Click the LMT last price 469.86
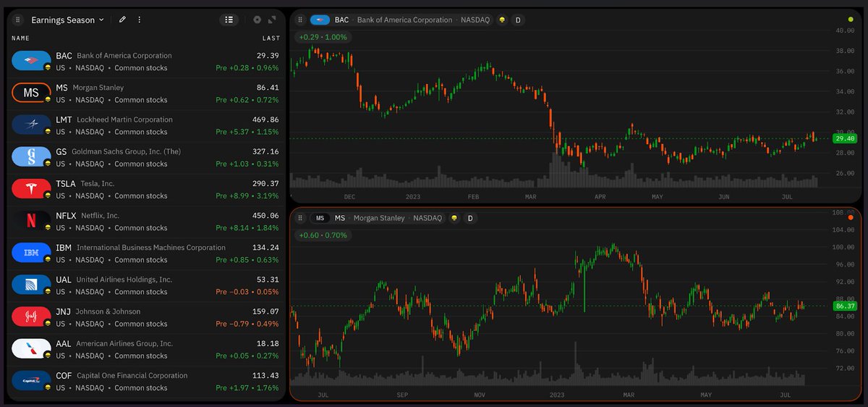 click(265, 119)
